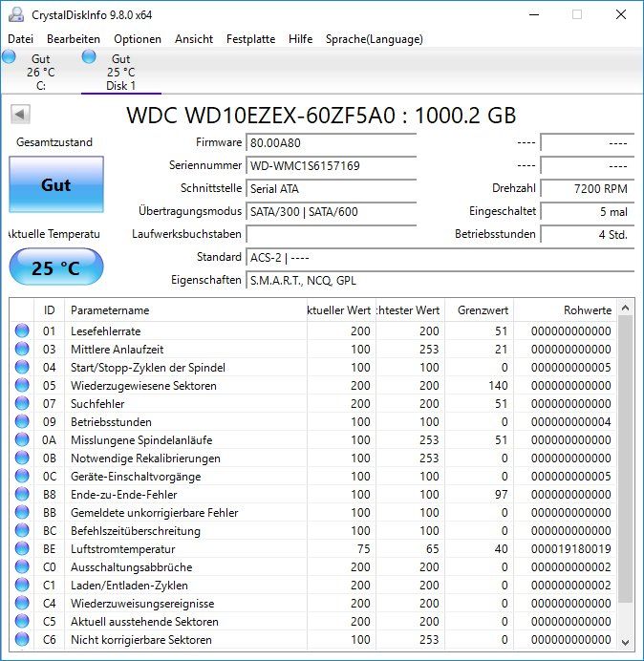
Task: Select the Mittlere Anlaufzeit parameter name
Action: [x=117, y=350]
